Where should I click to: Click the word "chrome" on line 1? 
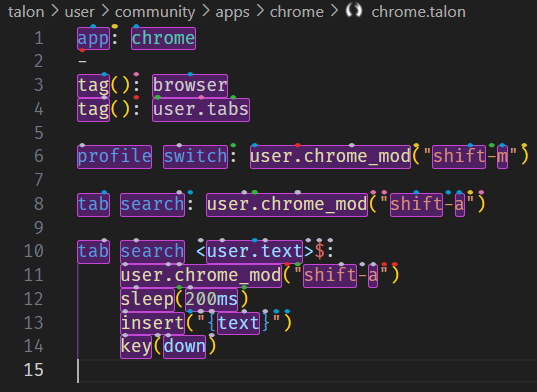pos(163,38)
